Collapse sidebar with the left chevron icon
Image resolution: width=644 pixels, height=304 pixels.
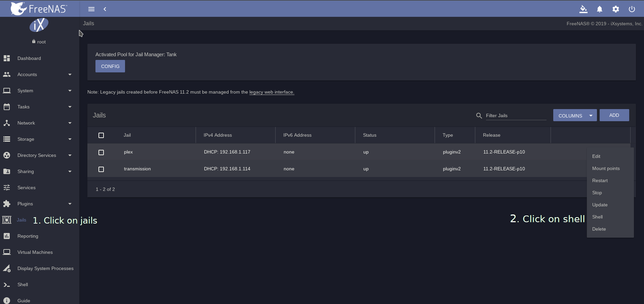point(105,9)
